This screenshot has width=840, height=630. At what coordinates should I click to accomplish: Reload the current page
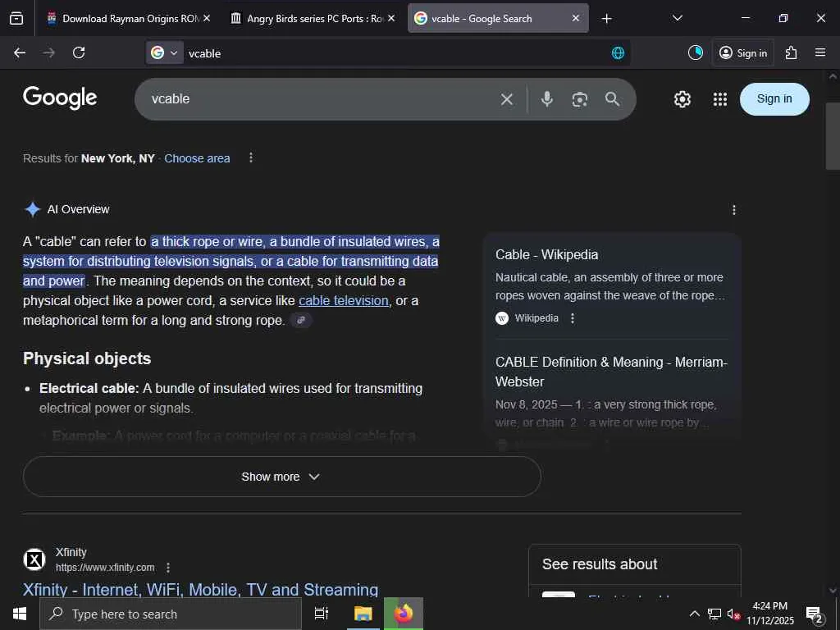[79, 52]
